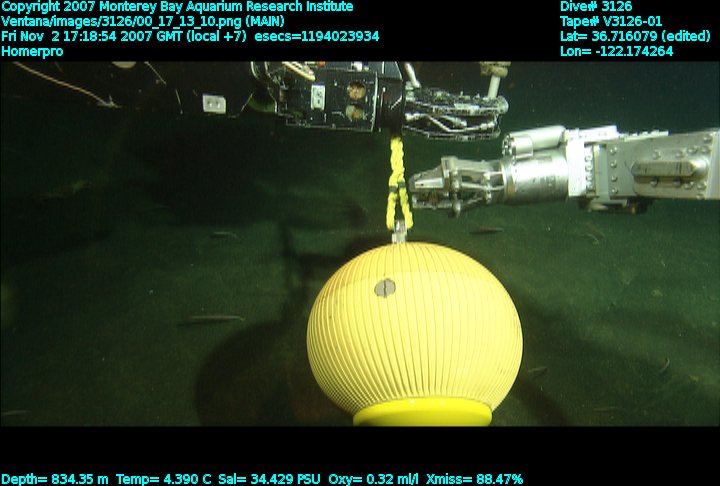
Task: Click the timestamp 'Fri Nov 2 17:18:54 2007 GMT'
Action: click(92, 36)
